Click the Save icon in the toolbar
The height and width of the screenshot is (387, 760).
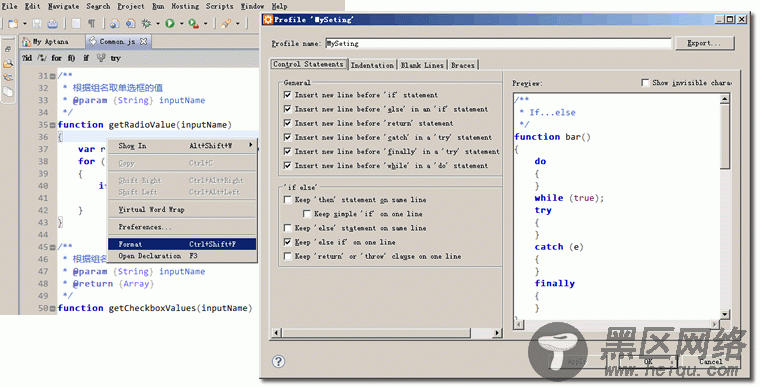coord(37,23)
